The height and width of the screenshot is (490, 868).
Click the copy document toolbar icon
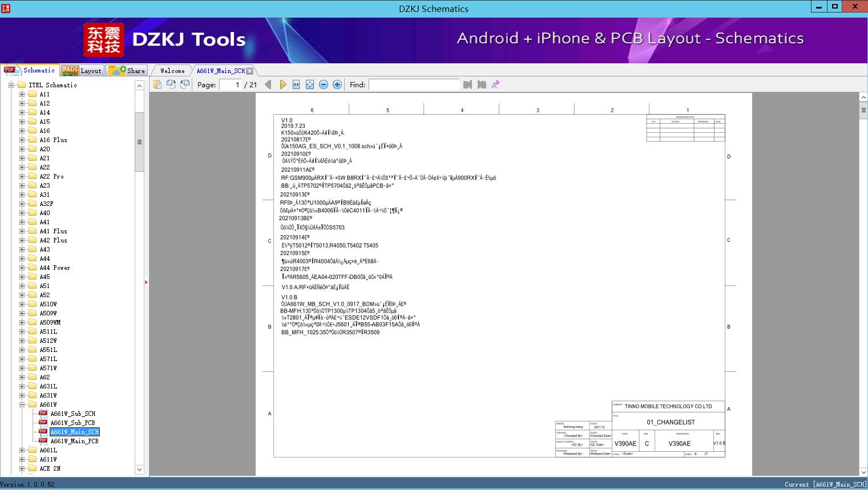click(158, 84)
